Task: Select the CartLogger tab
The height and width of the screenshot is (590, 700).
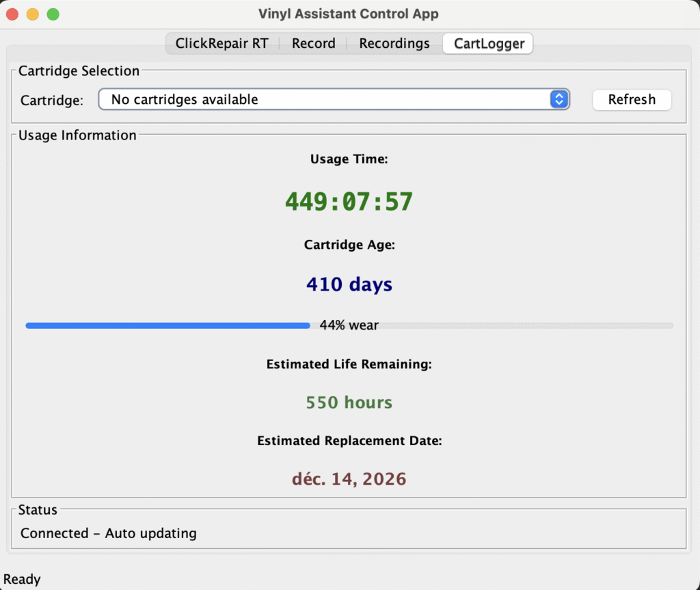Action: coord(488,43)
